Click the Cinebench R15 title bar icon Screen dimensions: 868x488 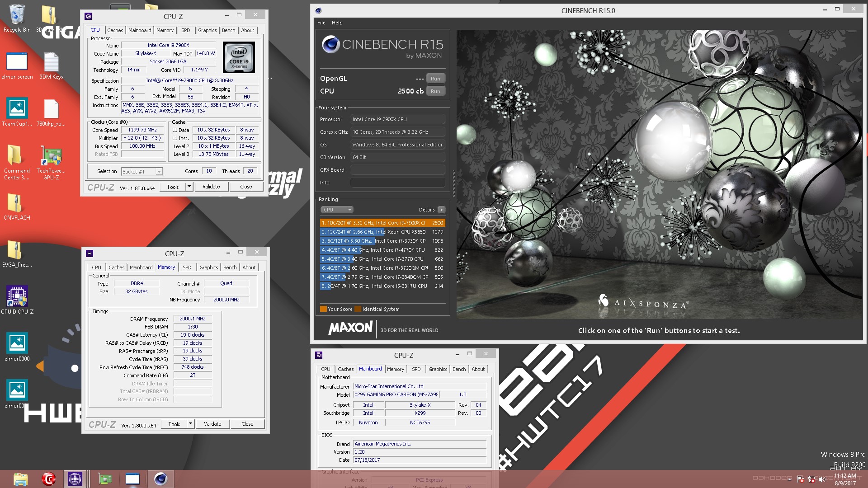coord(318,10)
